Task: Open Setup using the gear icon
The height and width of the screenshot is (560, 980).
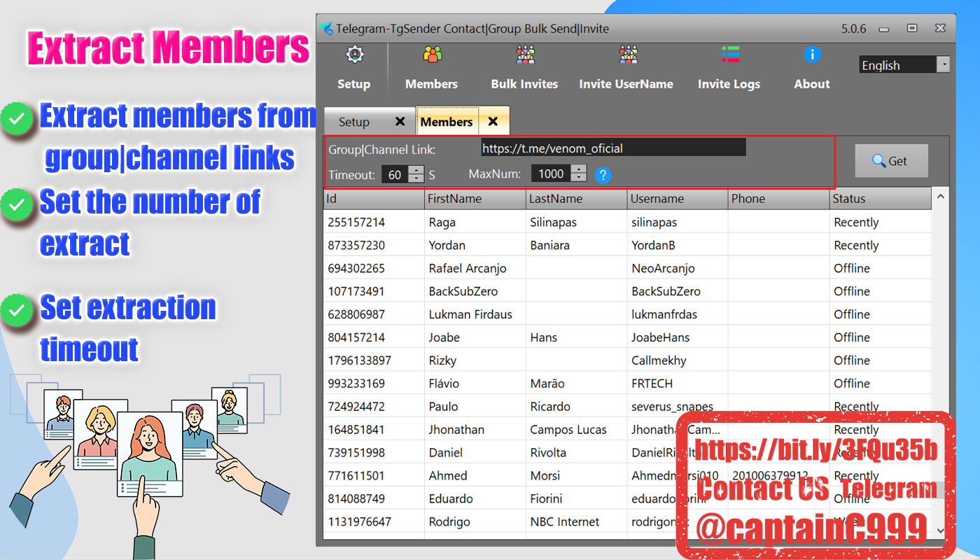Action: [353, 55]
